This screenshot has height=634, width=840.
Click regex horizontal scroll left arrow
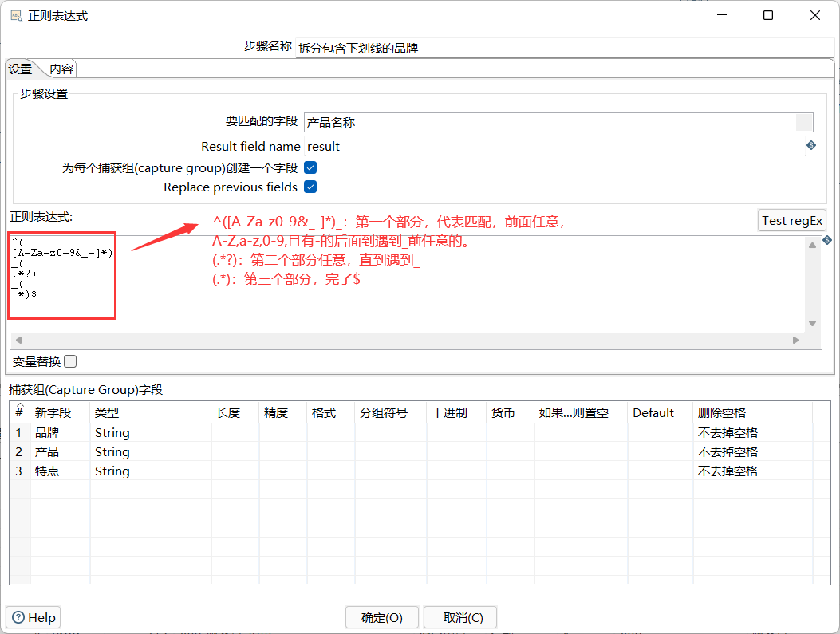[19, 340]
